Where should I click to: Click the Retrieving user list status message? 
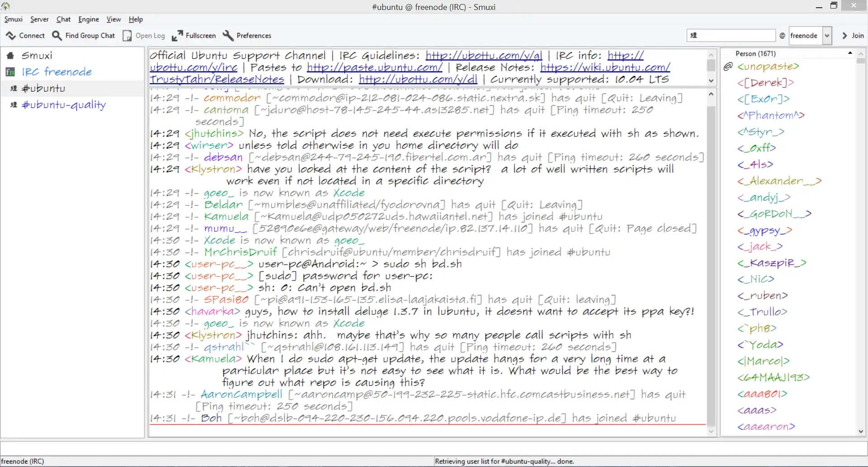pos(504,461)
